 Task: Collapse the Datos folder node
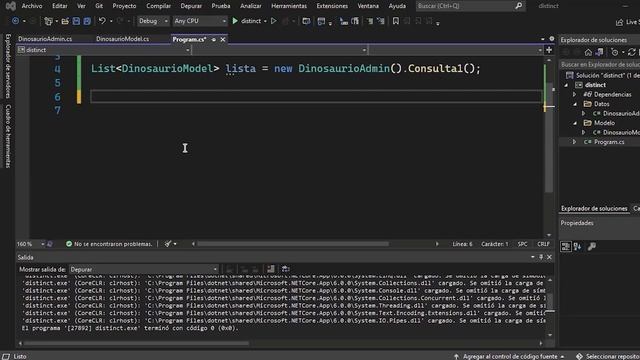click(x=575, y=104)
